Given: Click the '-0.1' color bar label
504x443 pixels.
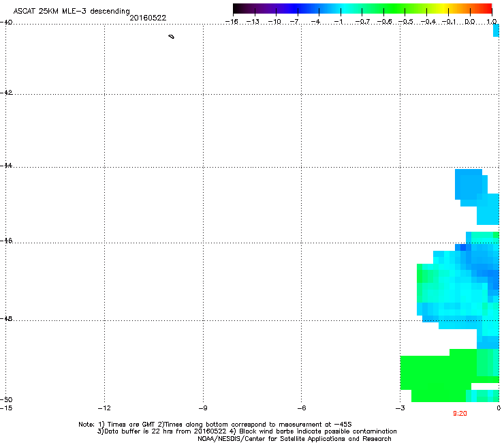Looking at the screenshot, I should click(449, 22).
